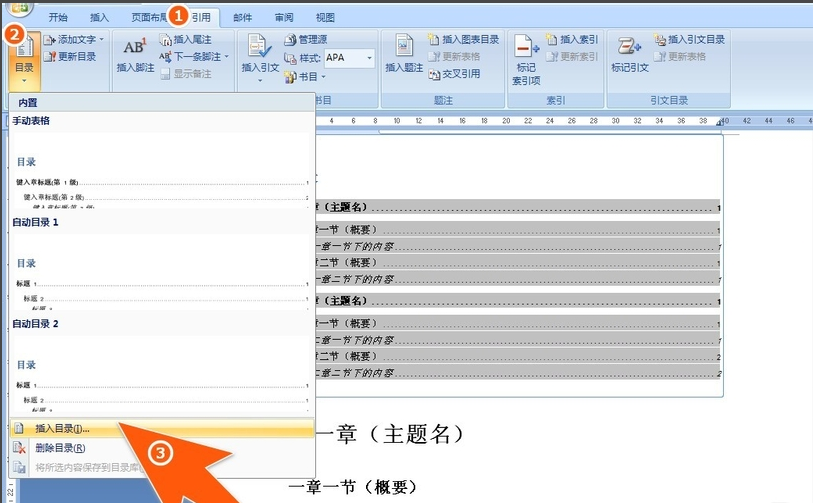Switch to the 邮件 (Mailings) tab

242,17
